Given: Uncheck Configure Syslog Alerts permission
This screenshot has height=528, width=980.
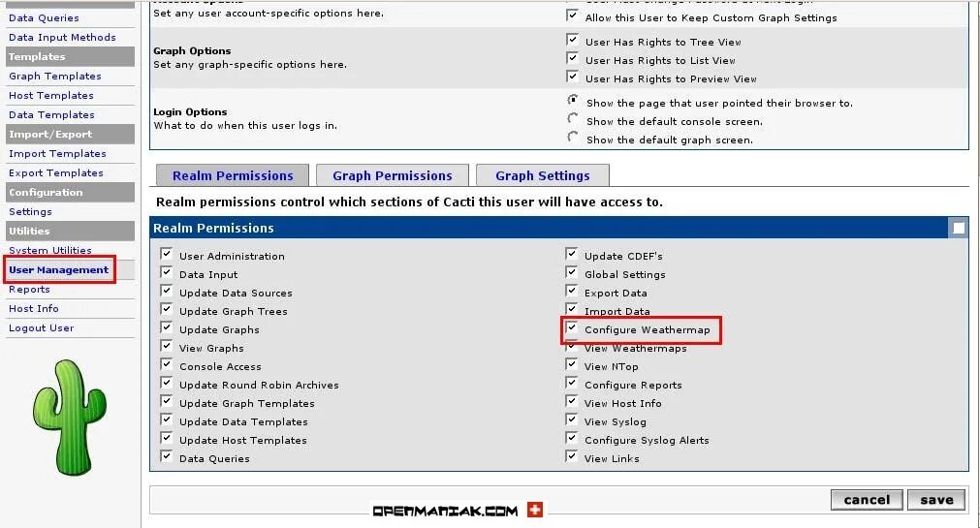Looking at the screenshot, I should click(571, 438).
